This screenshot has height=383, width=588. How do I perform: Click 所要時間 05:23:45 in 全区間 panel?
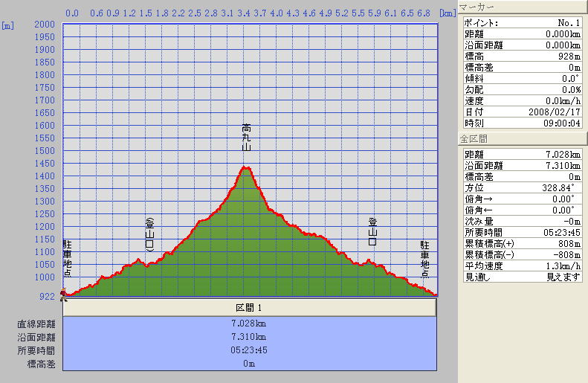[523, 233]
